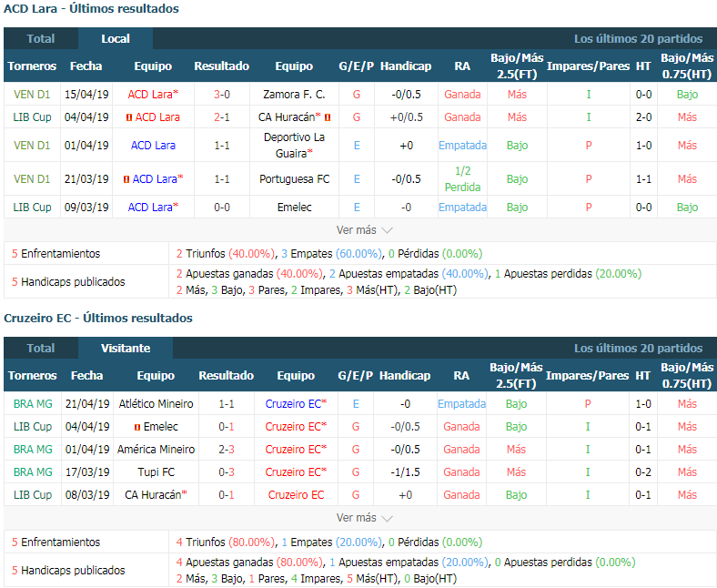
Task: Click -1/1.5 handicap in Tupi FC row
Action: (405, 471)
